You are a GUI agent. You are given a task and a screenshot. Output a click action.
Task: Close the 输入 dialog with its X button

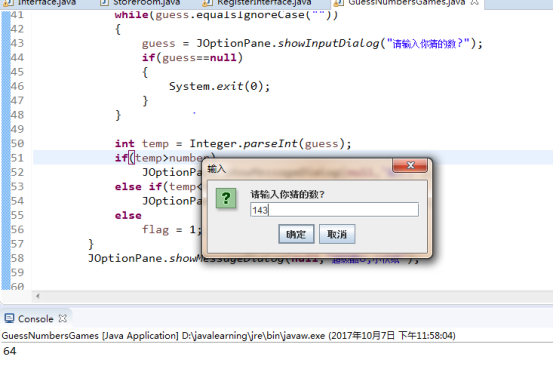pyautogui.click(x=410, y=165)
